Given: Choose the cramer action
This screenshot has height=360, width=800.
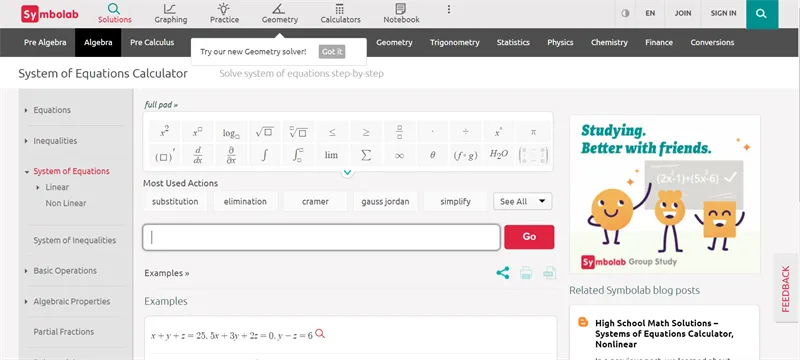Looking at the screenshot, I should click(315, 201).
